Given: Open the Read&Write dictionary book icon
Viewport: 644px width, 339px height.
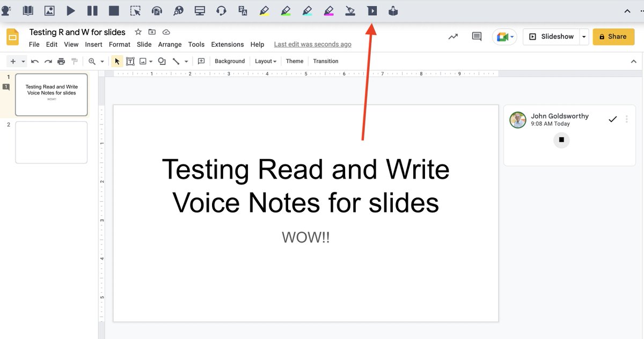Looking at the screenshot, I should point(28,10).
